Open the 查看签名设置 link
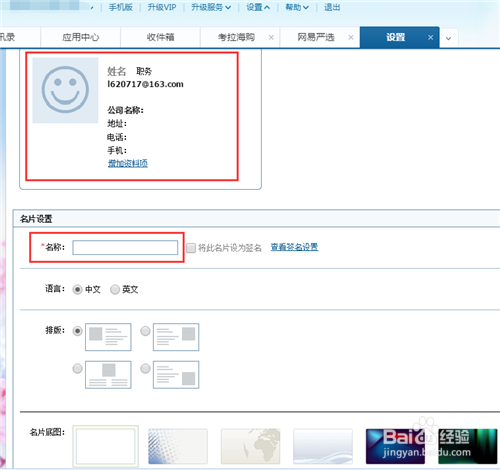Screen dimensions: 500x470 pyautogui.click(x=294, y=247)
